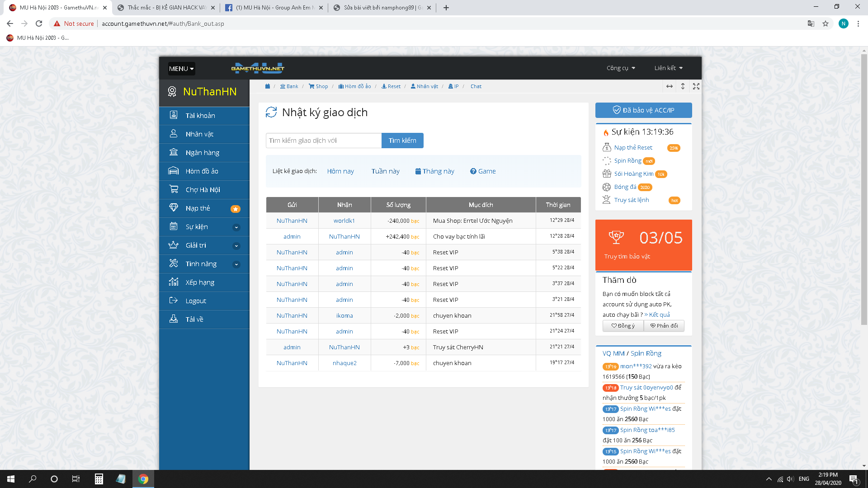The height and width of the screenshot is (488, 868).
Task: Open Hòm đồ ảo in the sidebar
Action: point(202,171)
